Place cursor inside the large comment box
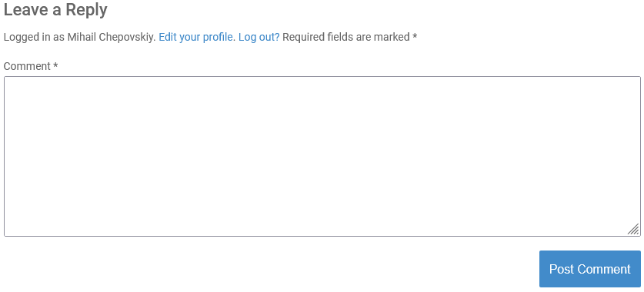644x292 pixels. (x=322, y=156)
